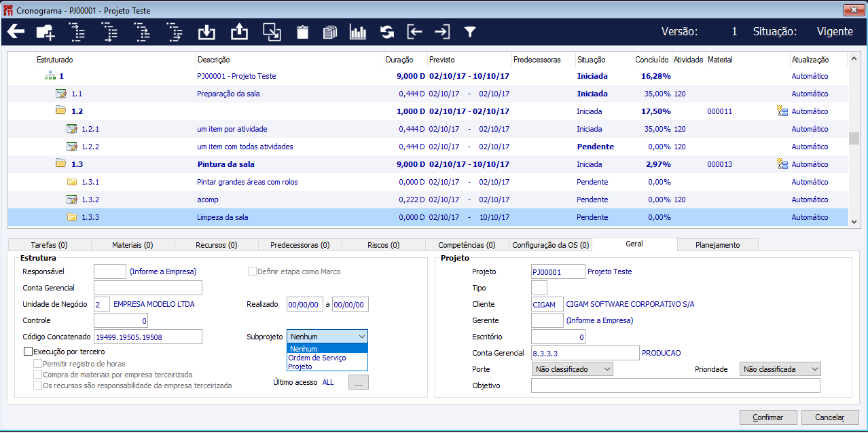Open the Predecessoras (0) tab
The width and height of the screenshot is (868, 433).
(x=300, y=245)
